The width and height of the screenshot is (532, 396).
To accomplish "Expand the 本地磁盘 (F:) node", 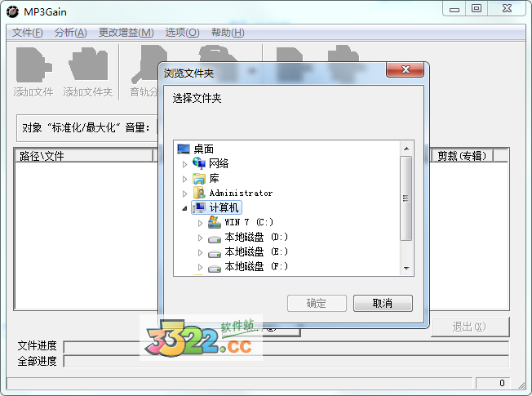I will coord(200,267).
